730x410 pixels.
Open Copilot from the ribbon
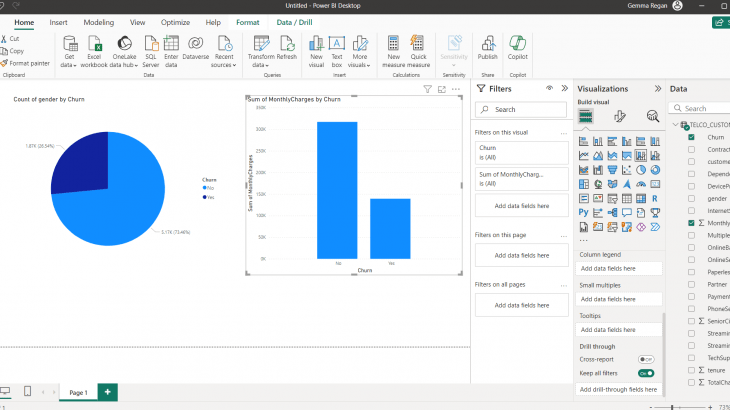point(517,48)
